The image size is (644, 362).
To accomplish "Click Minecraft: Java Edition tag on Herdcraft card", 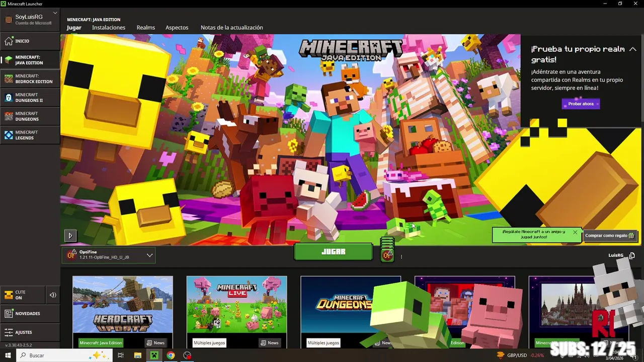I will (101, 343).
